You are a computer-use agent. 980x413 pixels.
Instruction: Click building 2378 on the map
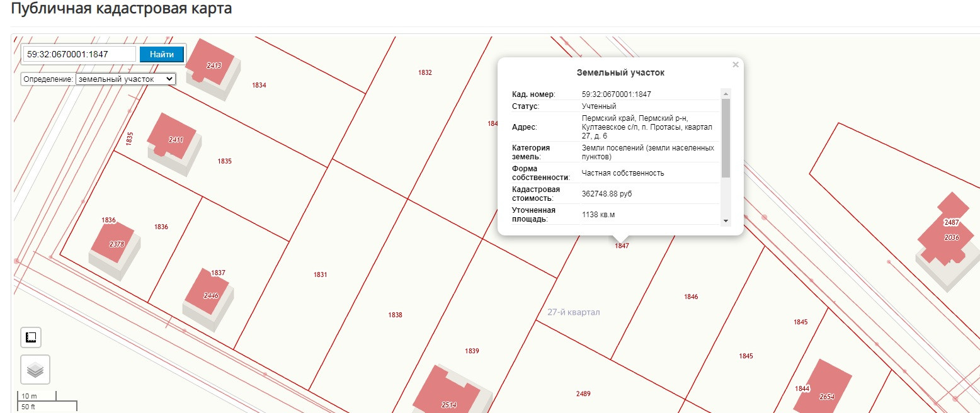click(x=113, y=242)
